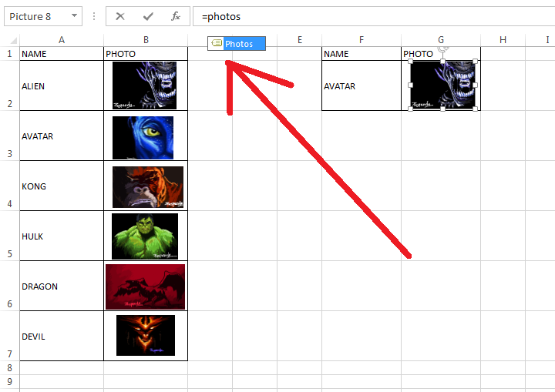The image size is (555, 392).
Task: Select column E header
Action: [299, 40]
